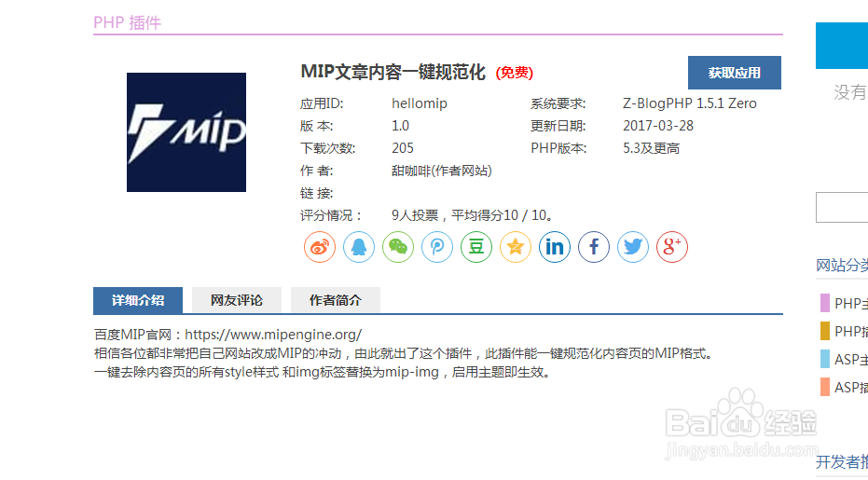868x480 pixels.
Task: Click the plugin title MIP文章内容一键规范化
Action: coord(393,72)
